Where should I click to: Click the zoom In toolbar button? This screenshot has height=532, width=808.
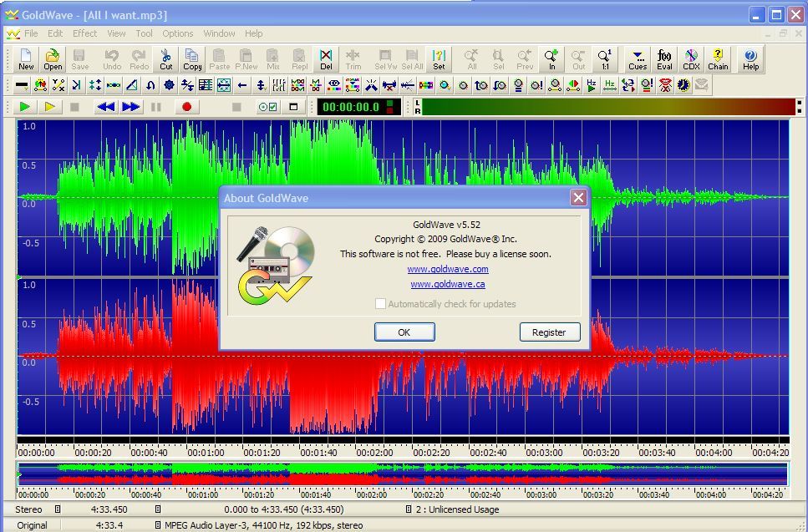[551, 59]
